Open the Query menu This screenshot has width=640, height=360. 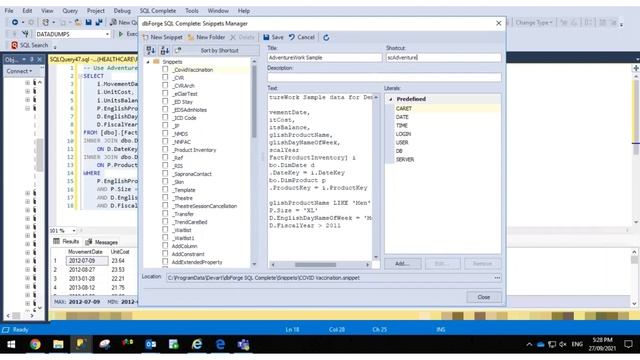pos(70,11)
